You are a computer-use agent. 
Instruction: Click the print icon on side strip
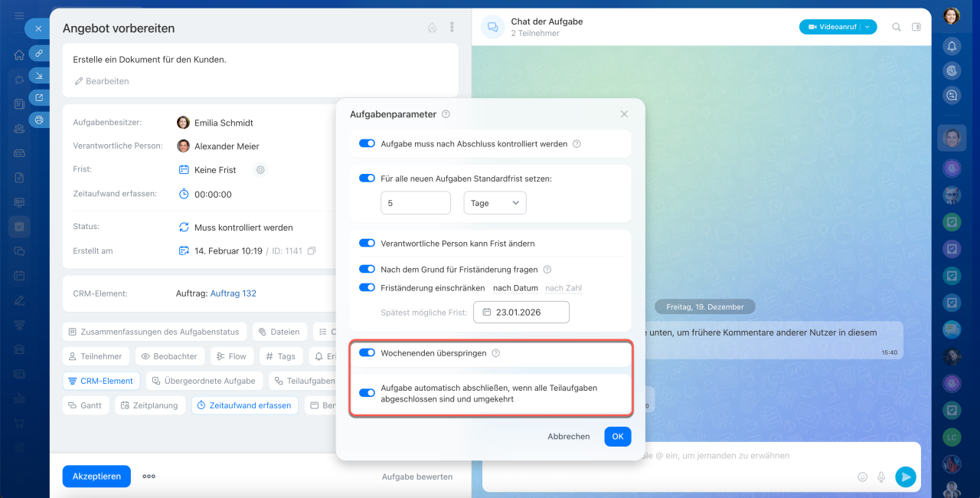(39, 120)
